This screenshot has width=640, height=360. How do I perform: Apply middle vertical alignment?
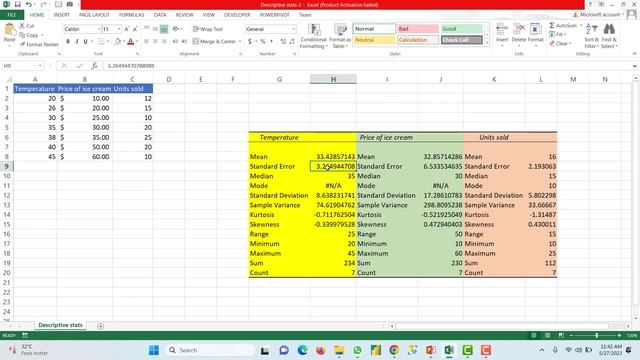click(x=155, y=29)
